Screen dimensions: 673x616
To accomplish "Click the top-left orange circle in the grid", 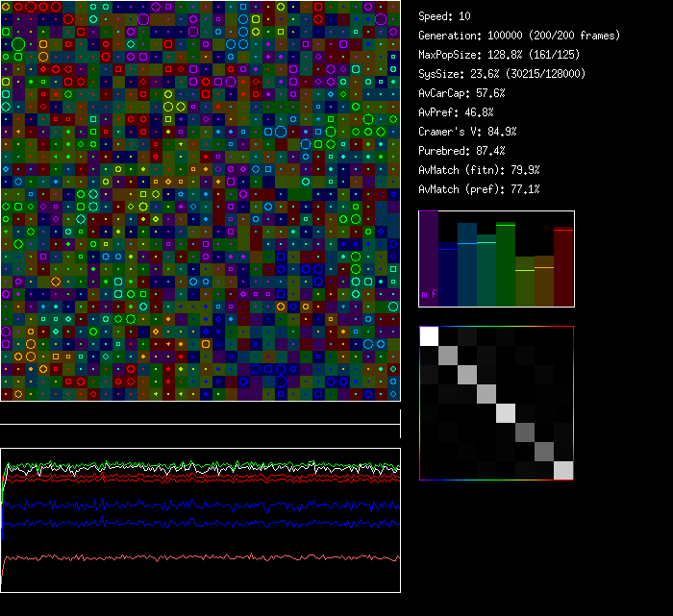I will pyautogui.click(x=7, y=7).
